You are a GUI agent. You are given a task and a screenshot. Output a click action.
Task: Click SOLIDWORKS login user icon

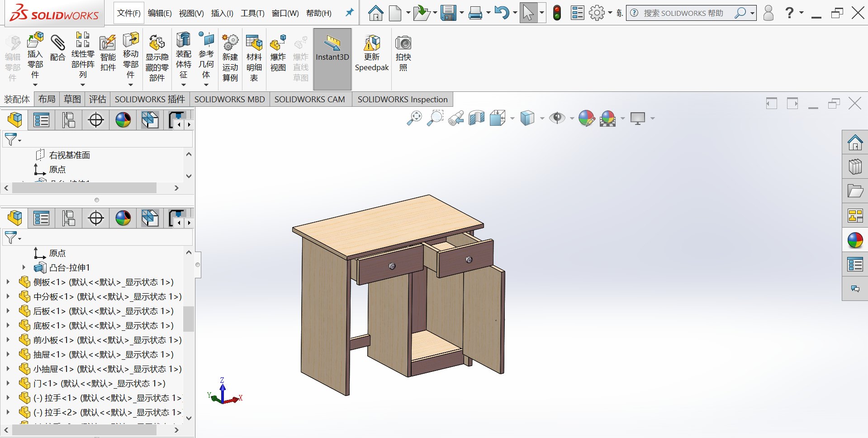(768, 13)
